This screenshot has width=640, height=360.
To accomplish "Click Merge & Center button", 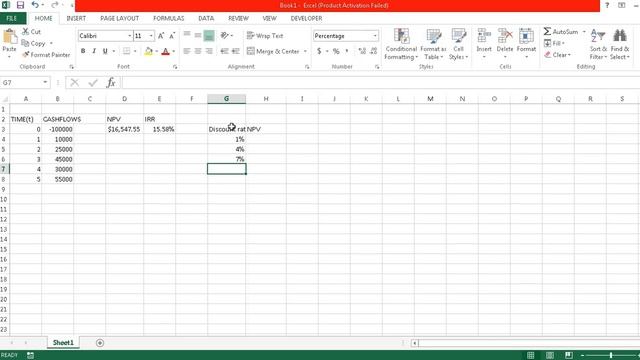I will [x=273, y=51].
